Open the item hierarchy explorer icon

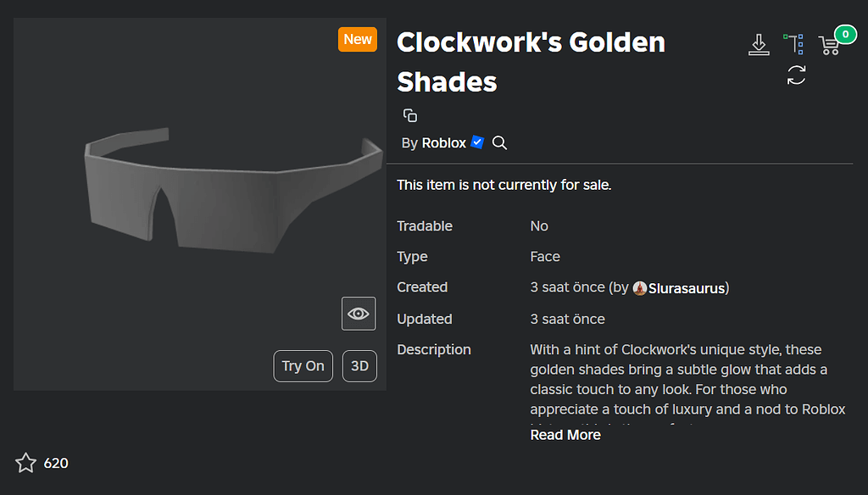click(794, 44)
